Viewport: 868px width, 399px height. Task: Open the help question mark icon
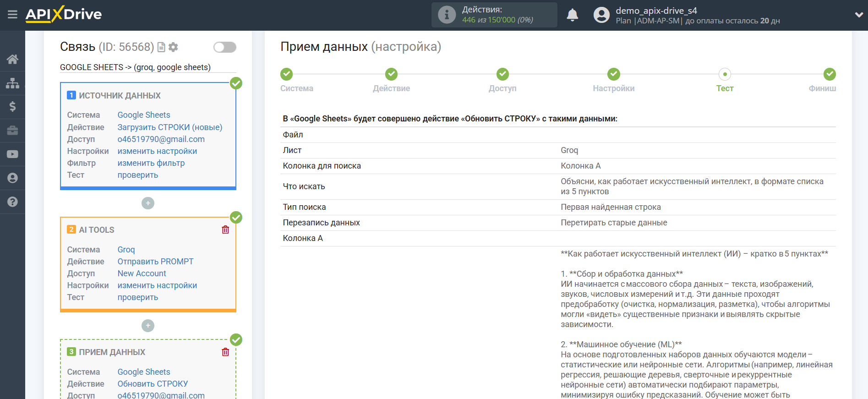point(12,202)
